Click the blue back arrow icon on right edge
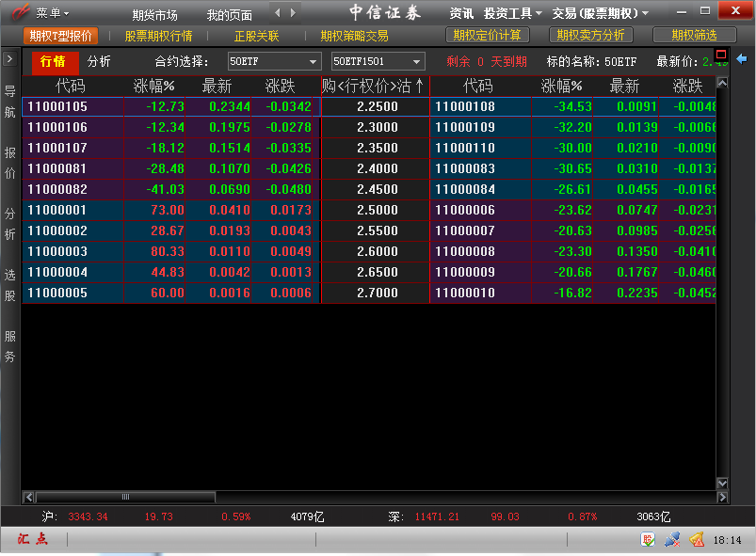The image size is (756, 556). 742,59
